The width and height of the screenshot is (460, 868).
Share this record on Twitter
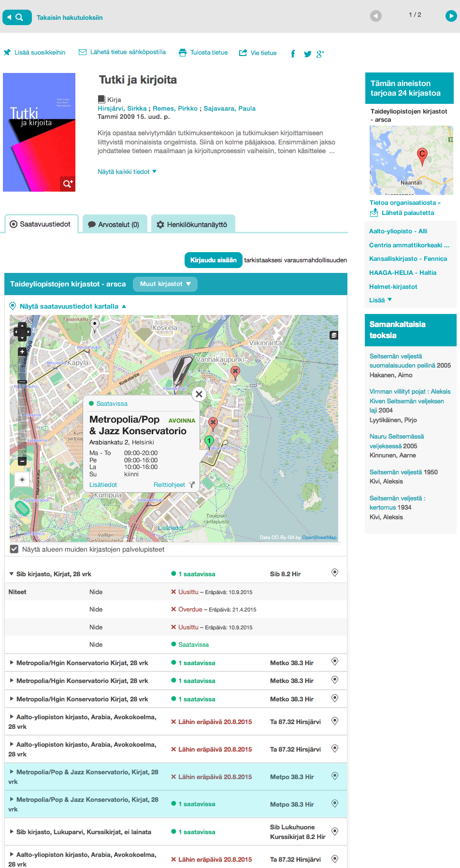pyautogui.click(x=307, y=54)
